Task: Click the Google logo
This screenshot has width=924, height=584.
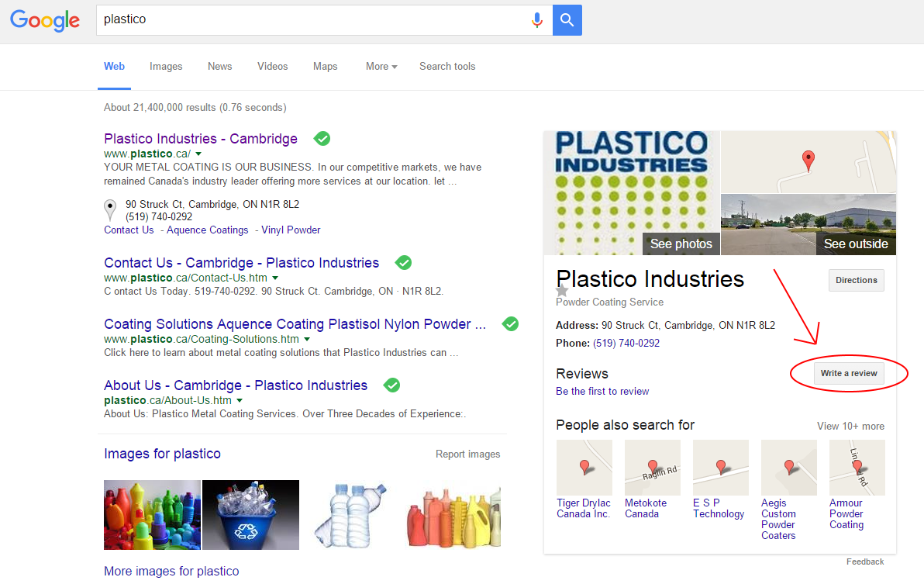Action: click(x=45, y=21)
